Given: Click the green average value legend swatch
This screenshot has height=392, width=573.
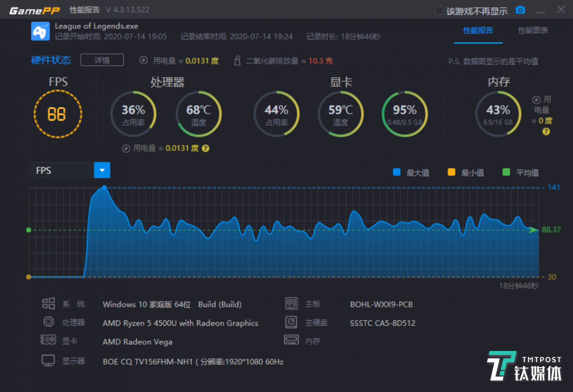Looking at the screenshot, I should click(506, 172).
